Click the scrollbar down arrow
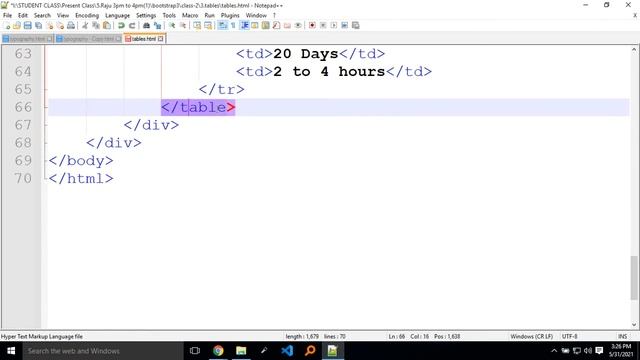640x360 pixels. pos(634,325)
